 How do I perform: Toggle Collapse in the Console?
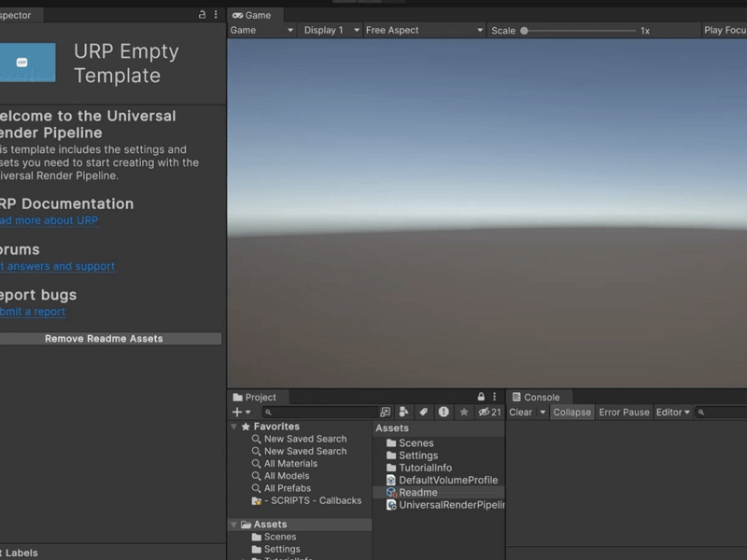[x=571, y=412]
